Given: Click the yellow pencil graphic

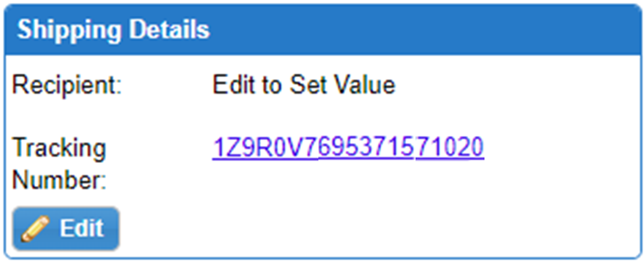Looking at the screenshot, I should (37, 229).
